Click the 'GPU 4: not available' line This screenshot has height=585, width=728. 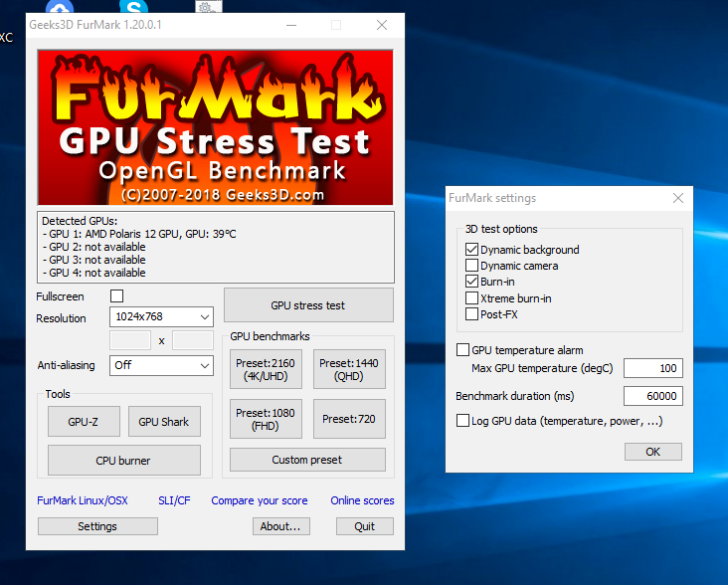(93, 273)
